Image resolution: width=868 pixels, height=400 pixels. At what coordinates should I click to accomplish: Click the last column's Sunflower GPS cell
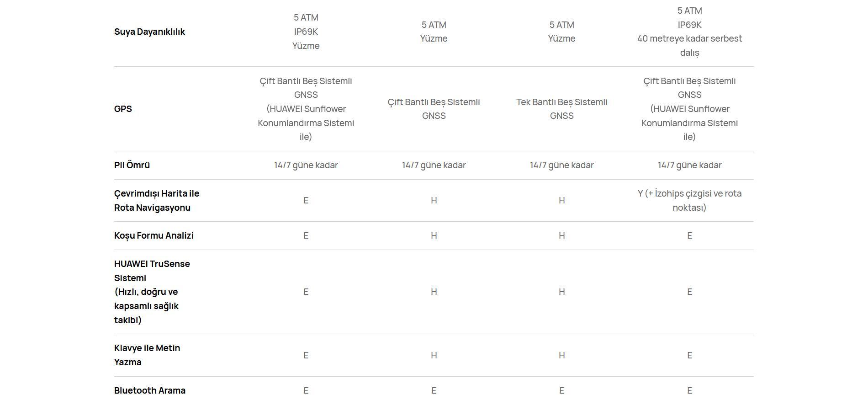click(689, 109)
